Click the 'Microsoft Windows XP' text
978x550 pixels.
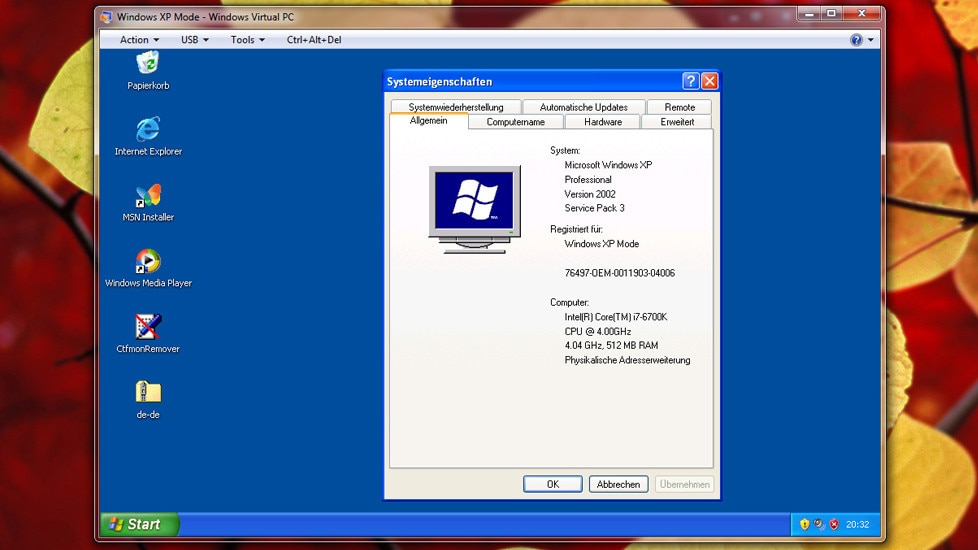608,165
